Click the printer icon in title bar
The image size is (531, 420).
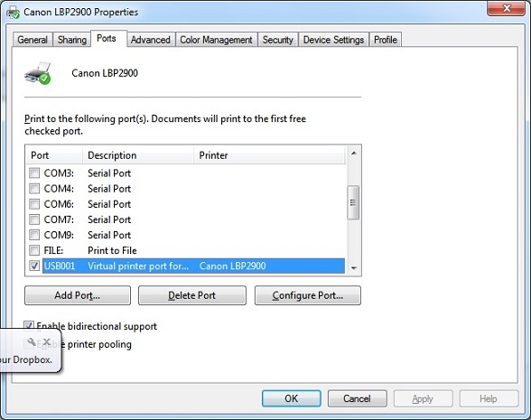click(x=13, y=13)
